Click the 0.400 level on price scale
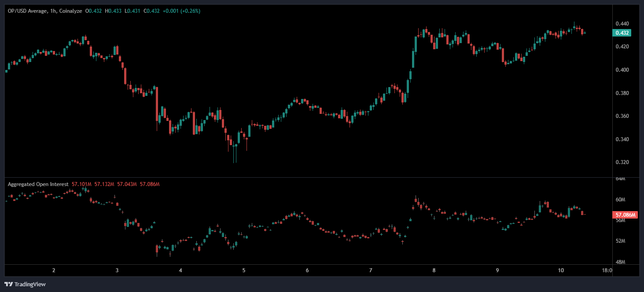Screen dimensions: 644x292 click(x=621, y=70)
